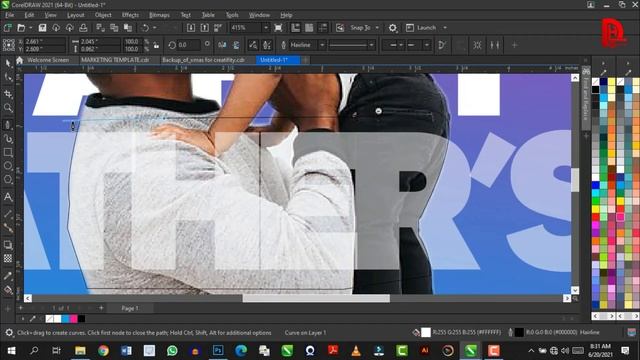
Task: Select the Color Eyedropper tool
Action: [x=8, y=276]
